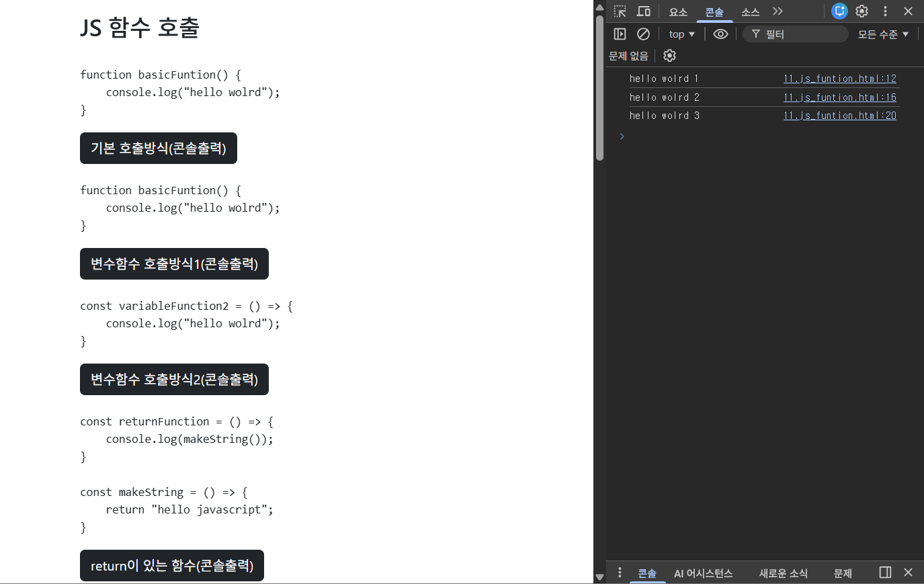The height and width of the screenshot is (584, 924).
Task: Open DevTools settings gear icon
Action: [x=862, y=11]
